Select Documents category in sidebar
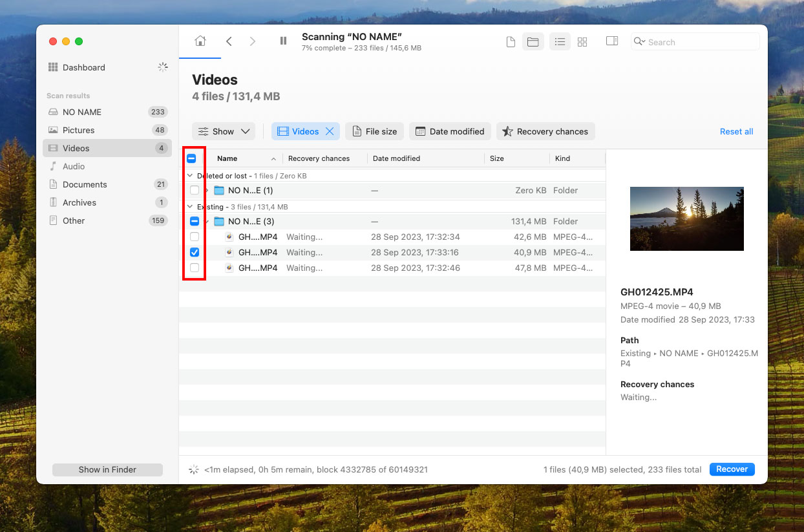Screen dimensions: 804x532 click(x=85, y=184)
